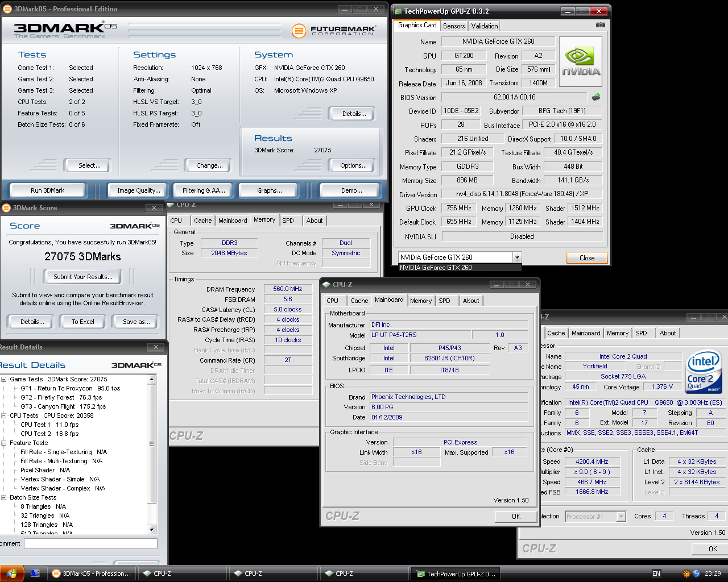Close GPU-Z with the Close button
This screenshot has width=728, height=582.
[587, 258]
